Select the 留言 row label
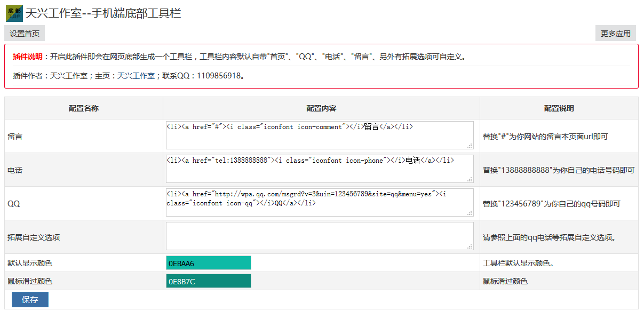644x311 pixels. click(15, 137)
